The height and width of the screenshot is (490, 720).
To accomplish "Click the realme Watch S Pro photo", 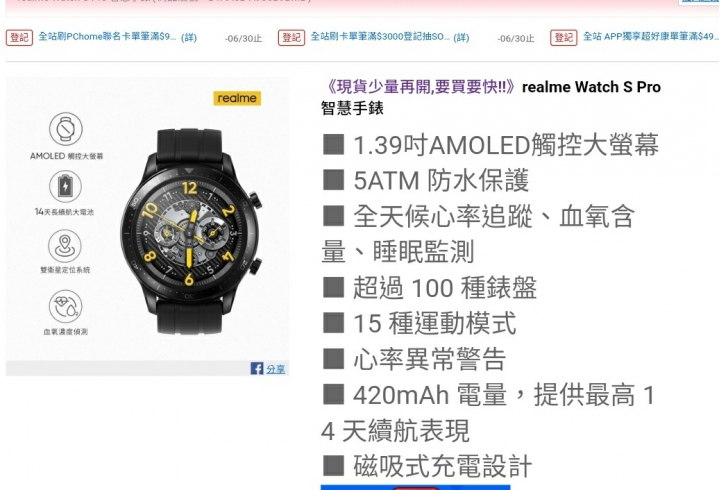I will (x=190, y=231).
